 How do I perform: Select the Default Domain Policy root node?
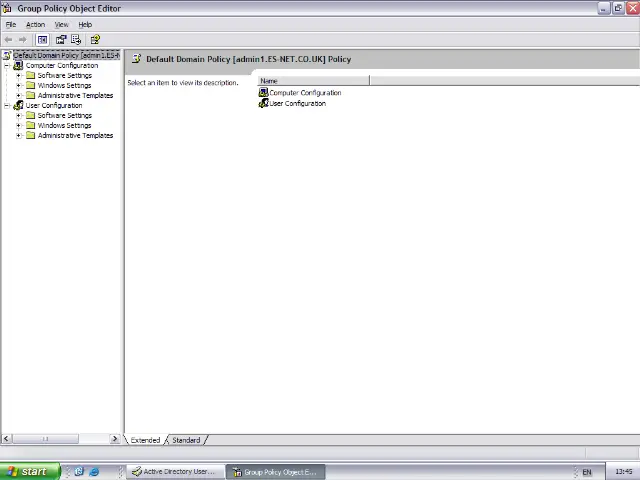click(x=65, y=56)
